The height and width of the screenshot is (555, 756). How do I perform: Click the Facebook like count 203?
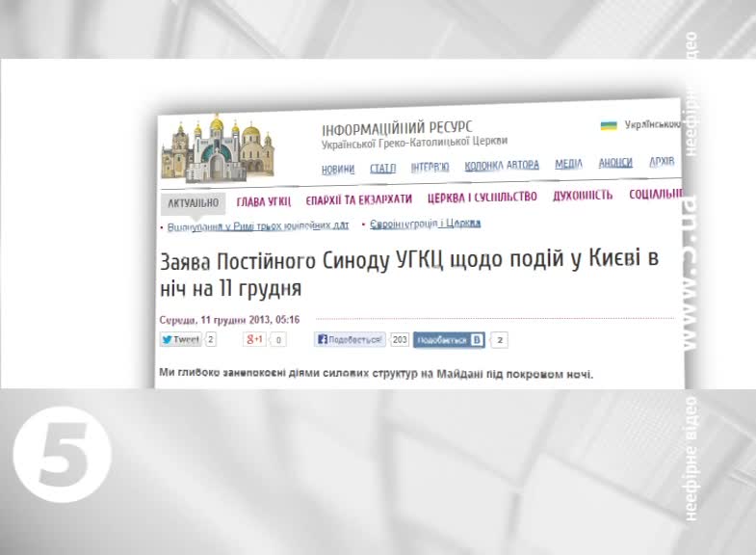pyautogui.click(x=400, y=339)
